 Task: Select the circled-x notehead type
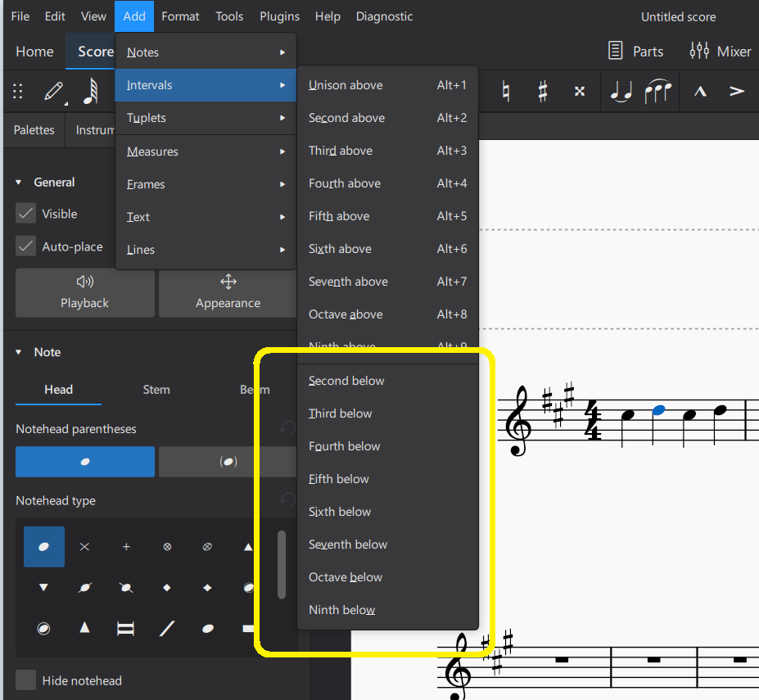pyautogui.click(x=168, y=547)
